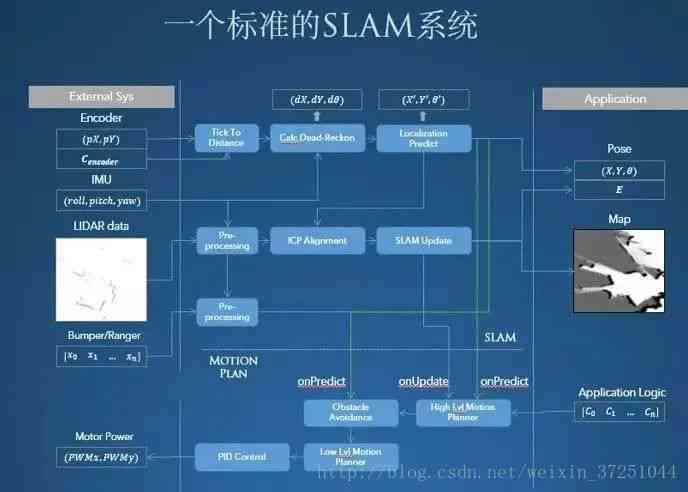
Task: Click the MOTION PLAN section label
Action: pos(233,367)
